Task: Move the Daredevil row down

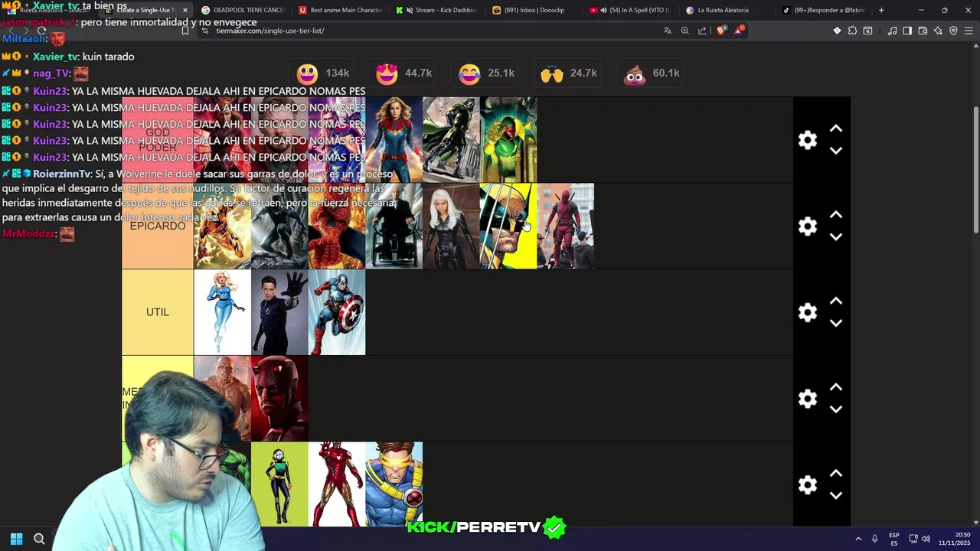Action: [836, 409]
